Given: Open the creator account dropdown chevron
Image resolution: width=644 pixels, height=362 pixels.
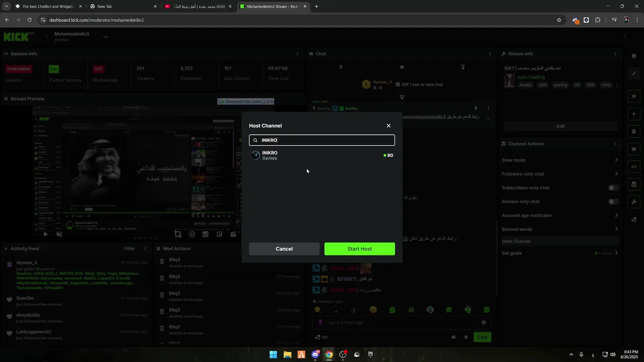Looking at the screenshot, I should pos(106,37).
